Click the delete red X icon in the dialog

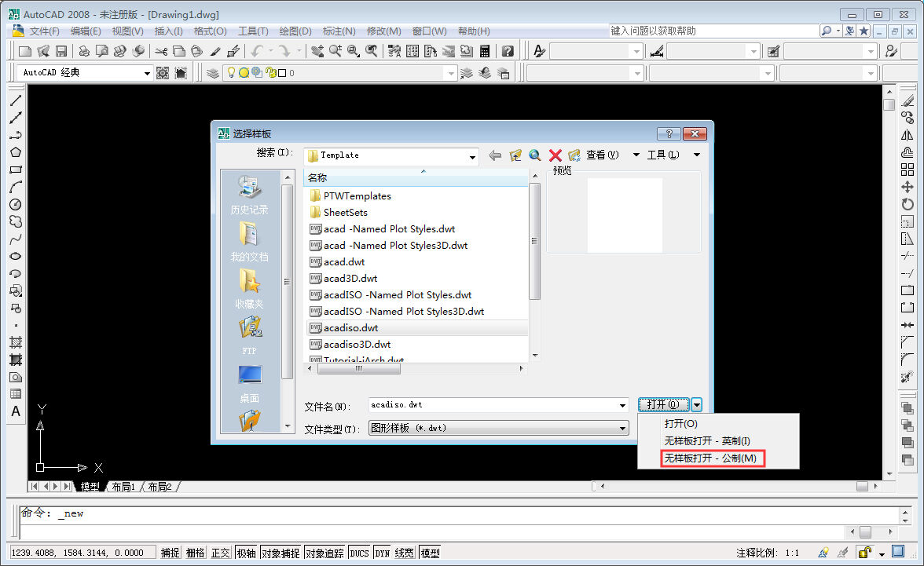(x=553, y=155)
